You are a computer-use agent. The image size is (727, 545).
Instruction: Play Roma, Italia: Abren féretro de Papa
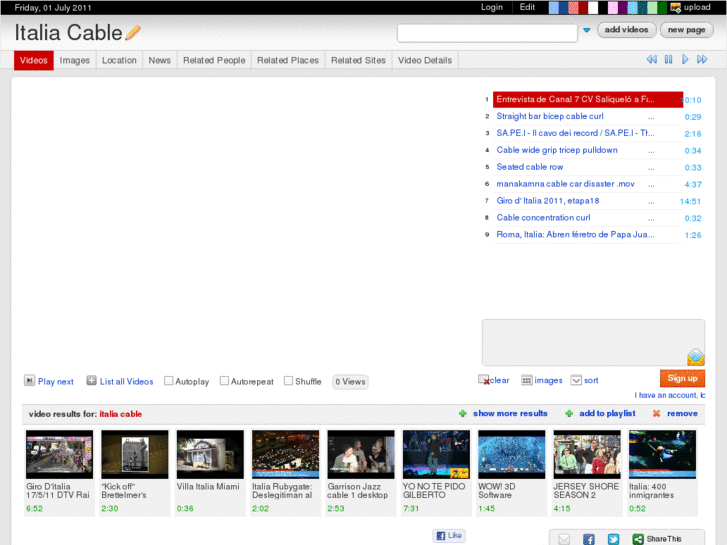(575, 234)
